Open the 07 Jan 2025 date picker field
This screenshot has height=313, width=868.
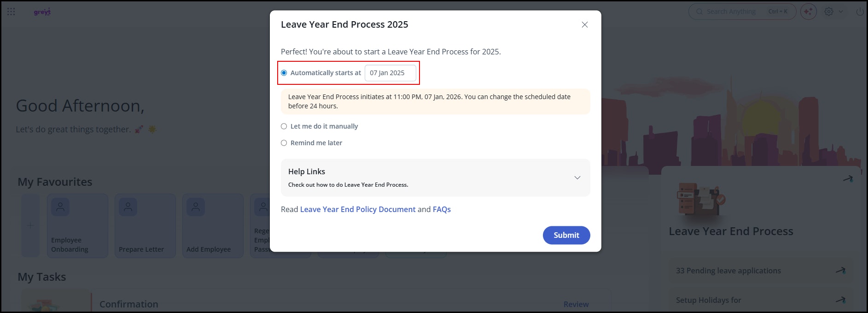pyautogui.click(x=390, y=73)
